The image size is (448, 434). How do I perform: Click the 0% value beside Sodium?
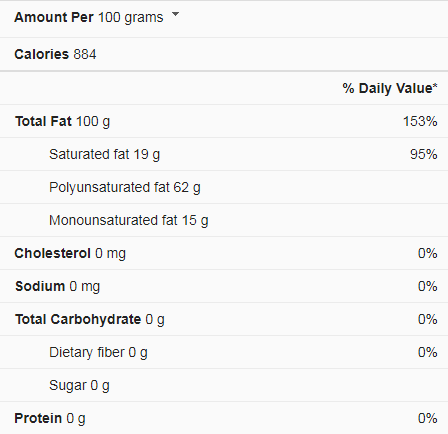point(428,286)
